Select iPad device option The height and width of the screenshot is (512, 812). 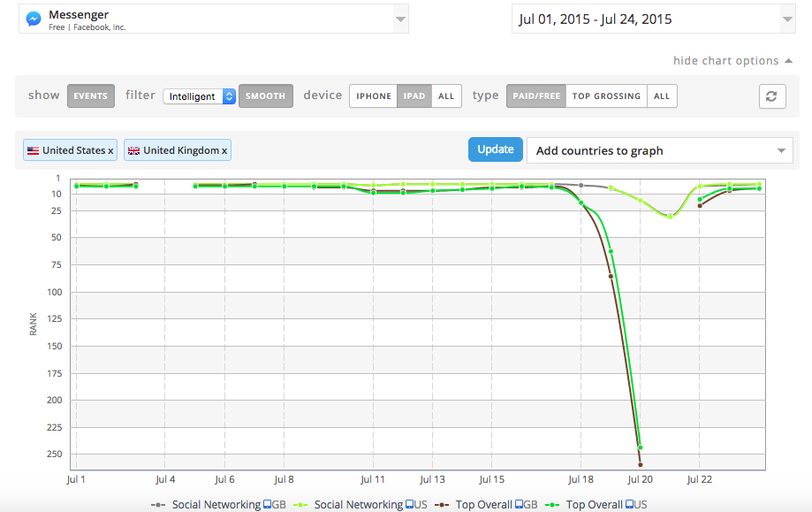pos(414,96)
